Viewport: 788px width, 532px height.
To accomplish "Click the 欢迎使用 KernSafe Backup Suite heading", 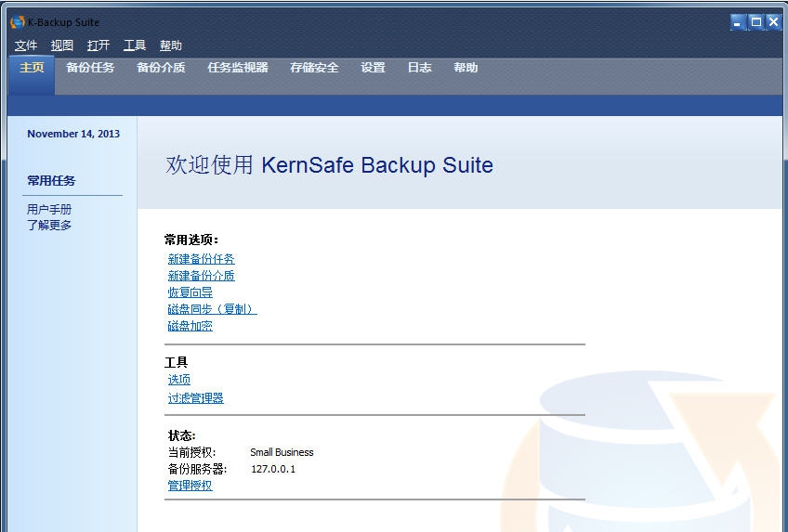I will tap(329, 164).
